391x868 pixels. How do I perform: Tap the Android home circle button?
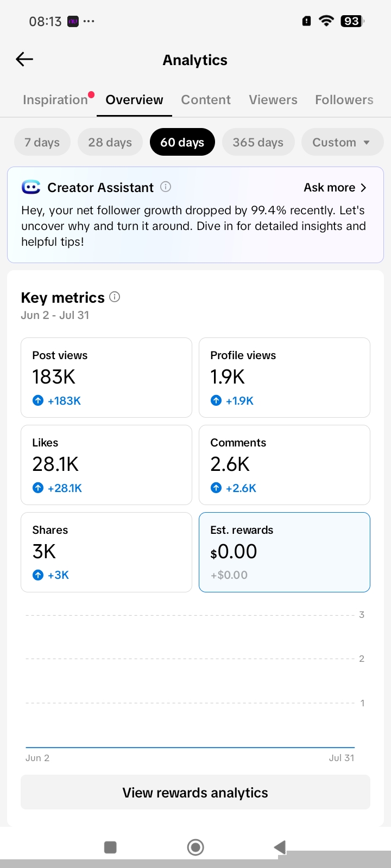pos(195,847)
